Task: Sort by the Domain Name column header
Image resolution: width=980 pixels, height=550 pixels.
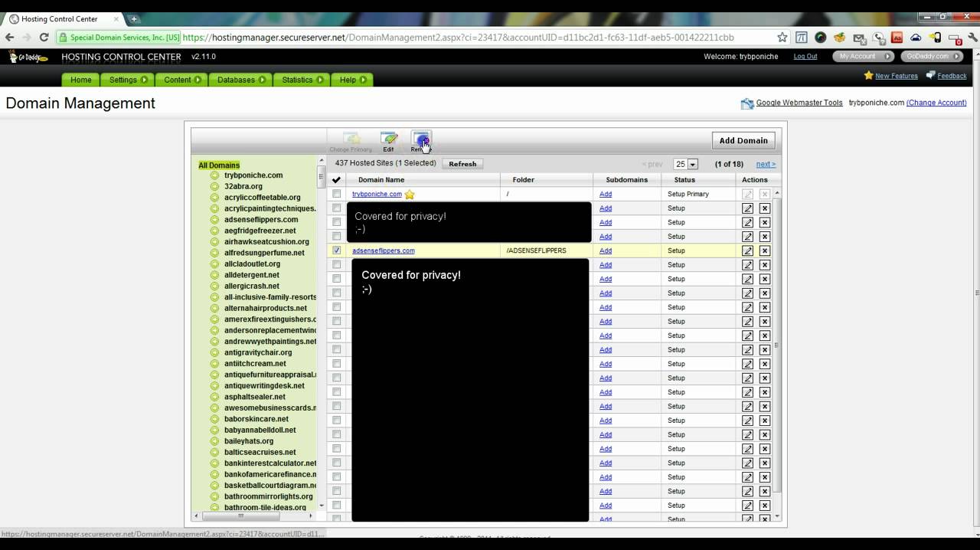Action: point(381,180)
